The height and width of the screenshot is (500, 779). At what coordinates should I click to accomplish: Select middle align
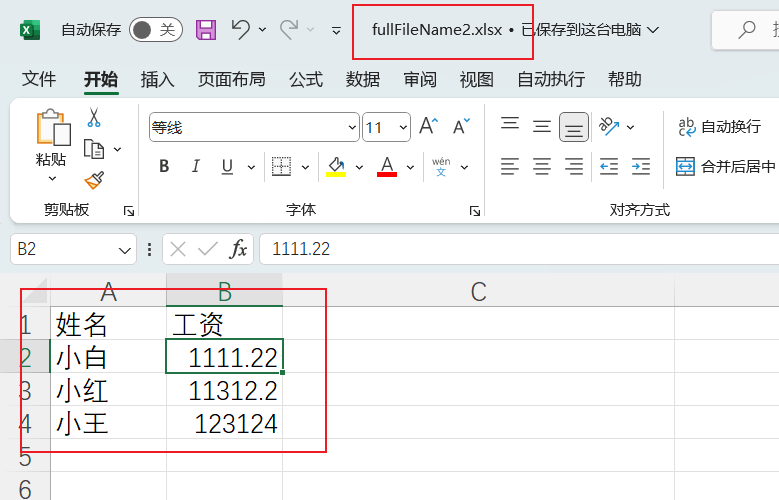click(x=542, y=126)
